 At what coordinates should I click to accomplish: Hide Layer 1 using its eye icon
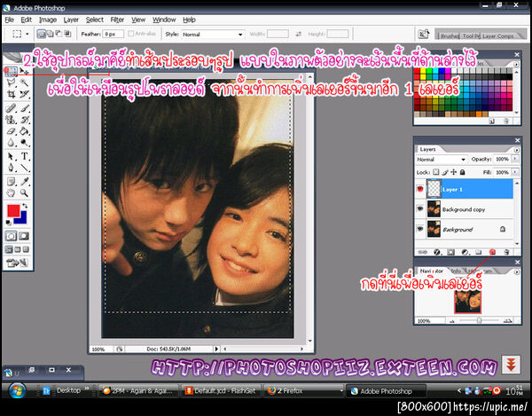420,189
